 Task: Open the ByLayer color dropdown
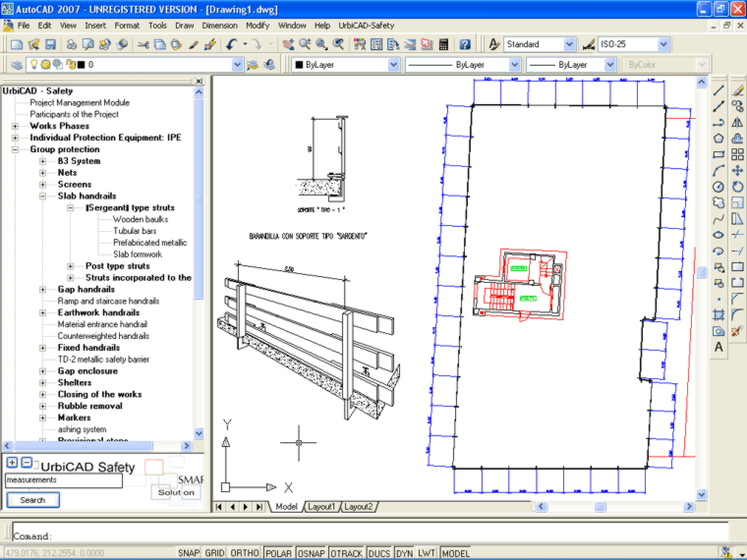coord(393,65)
